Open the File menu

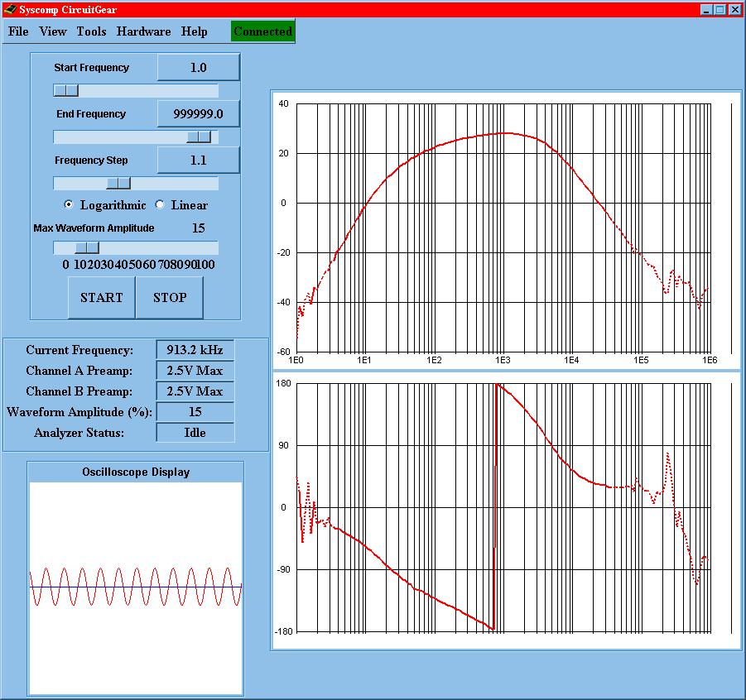18,31
